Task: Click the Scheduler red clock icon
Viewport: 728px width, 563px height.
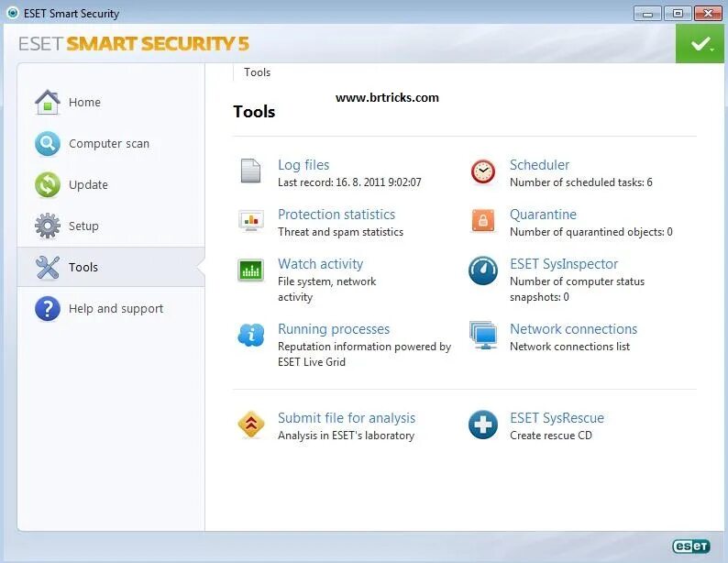Action: pos(483,171)
